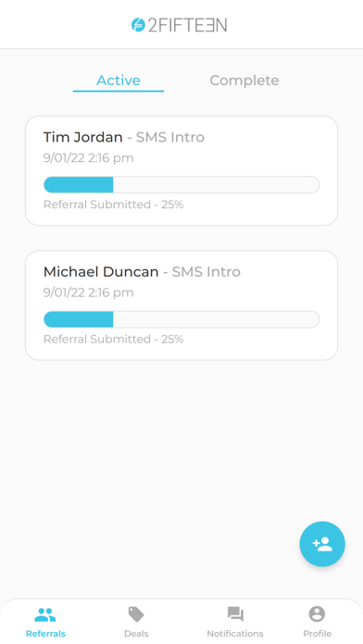Open the Notifications chat bubble icon
This screenshot has height=644, width=363.
[x=235, y=614]
